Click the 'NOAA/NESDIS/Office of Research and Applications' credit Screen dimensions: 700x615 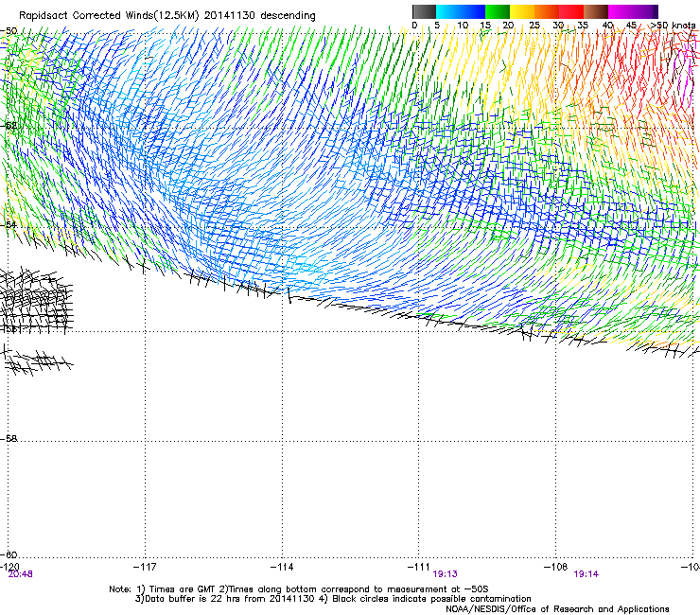[557, 609]
